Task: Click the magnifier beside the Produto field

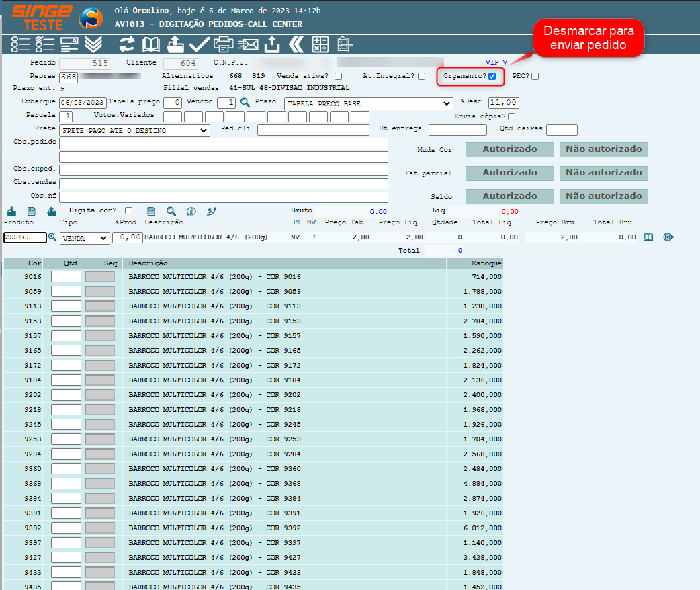Action: pyautogui.click(x=52, y=237)
